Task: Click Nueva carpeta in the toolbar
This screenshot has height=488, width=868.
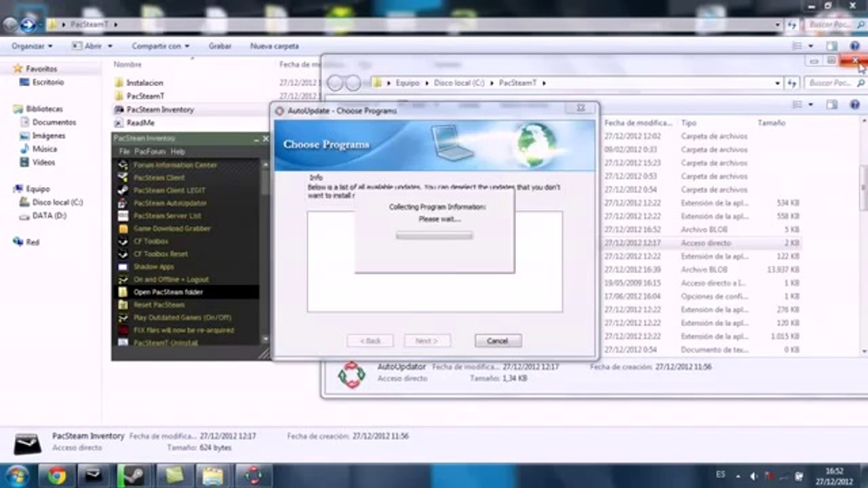Action: (275, 46)
